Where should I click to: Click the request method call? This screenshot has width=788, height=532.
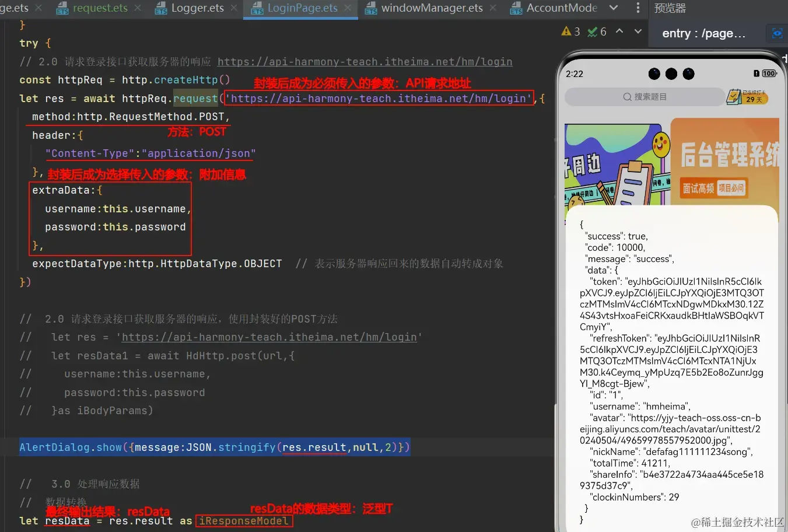click(x=195, y=99)
